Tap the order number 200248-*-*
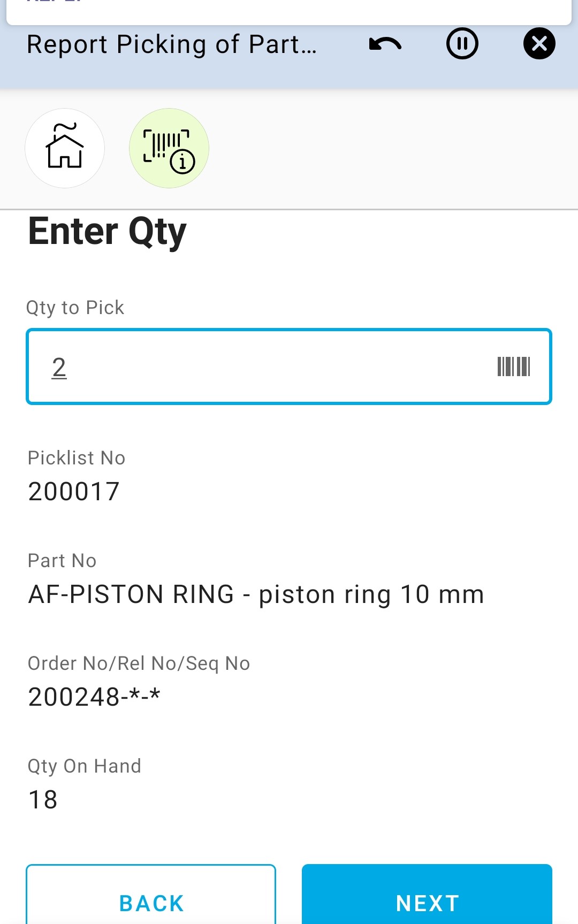Image resolution: width=578 pixels, height=924 pixels. 94,697
